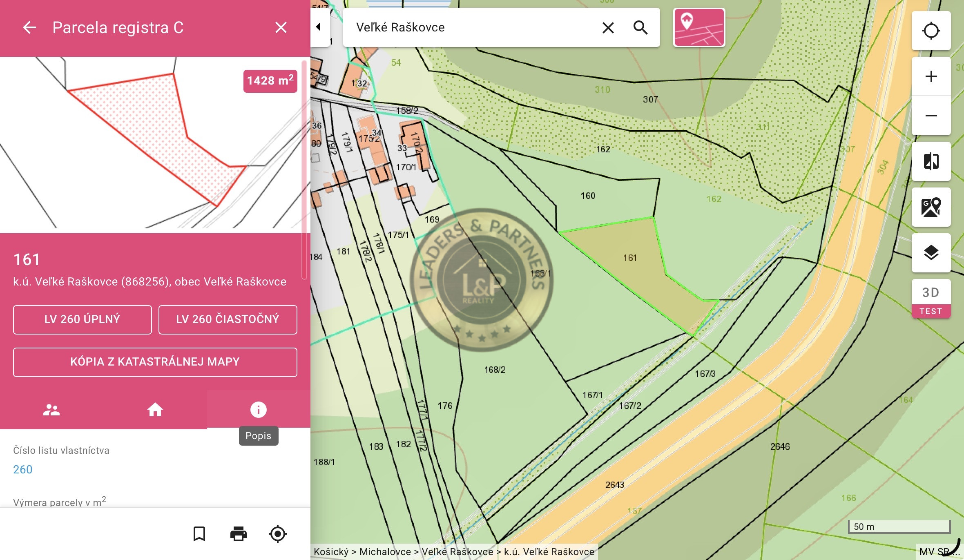Select parcel 169 on the map
The image size is (964, 560).
(432, 220)
